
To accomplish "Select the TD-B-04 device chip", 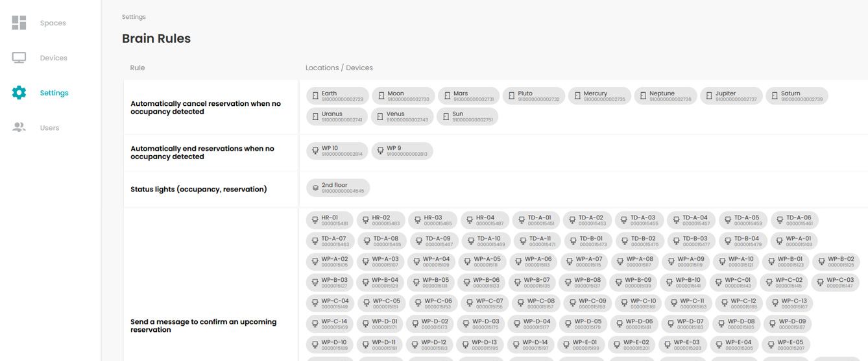I will [x=743, y=241].
